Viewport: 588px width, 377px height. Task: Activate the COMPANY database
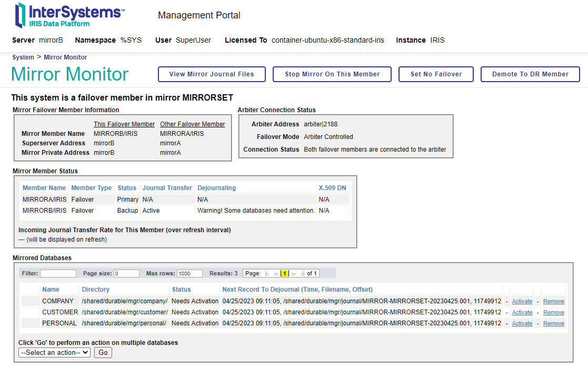coord(522,302)
